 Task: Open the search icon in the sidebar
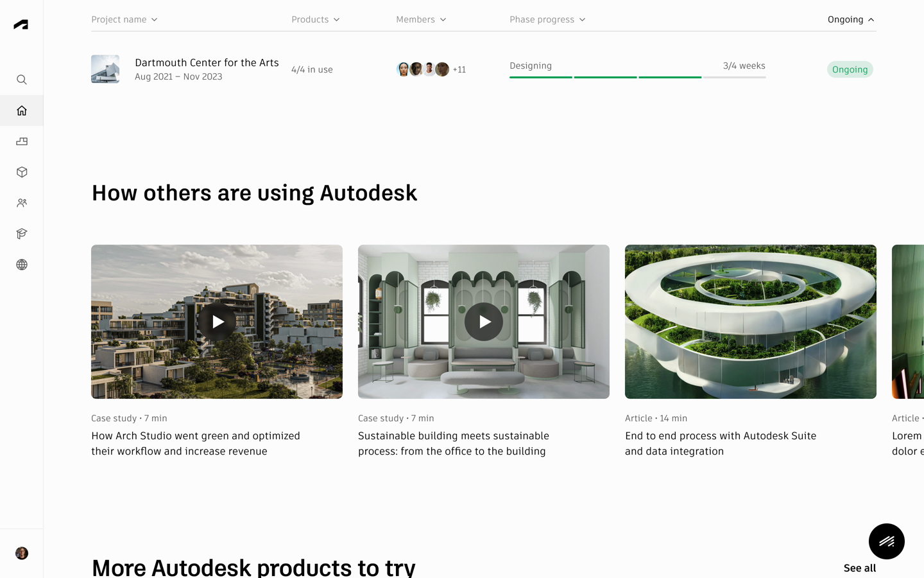[x=22, y=80]
